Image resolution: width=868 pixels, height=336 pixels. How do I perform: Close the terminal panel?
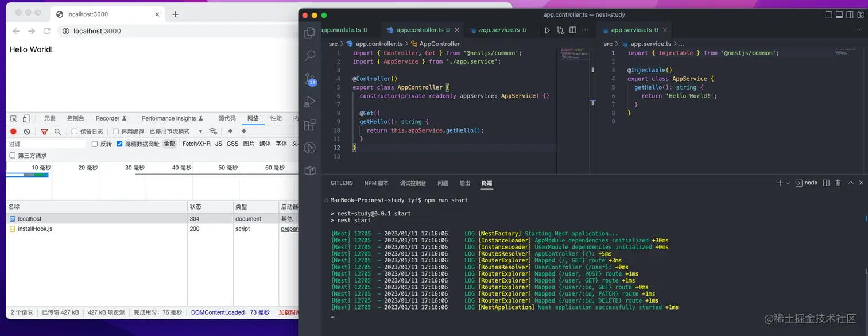pos(861,183)
